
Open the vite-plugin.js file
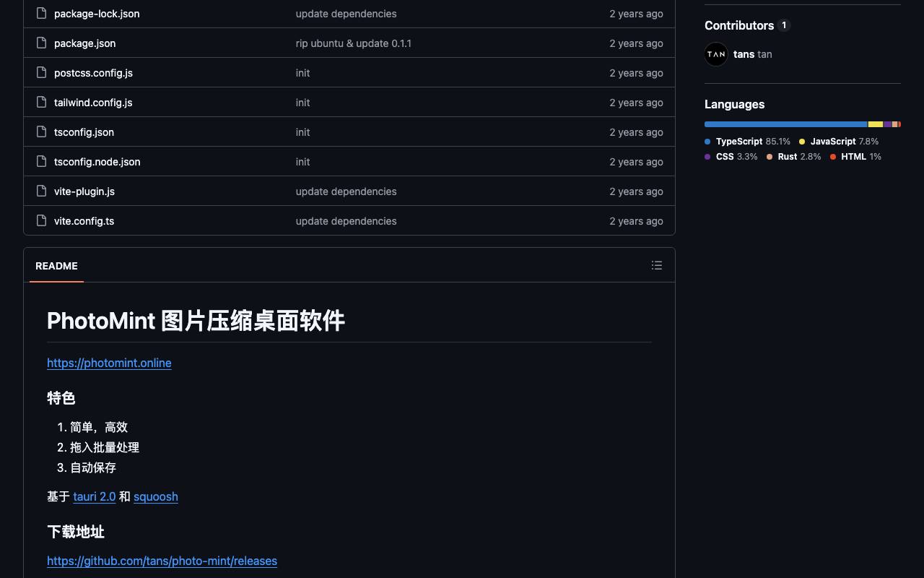click(84, 191)
